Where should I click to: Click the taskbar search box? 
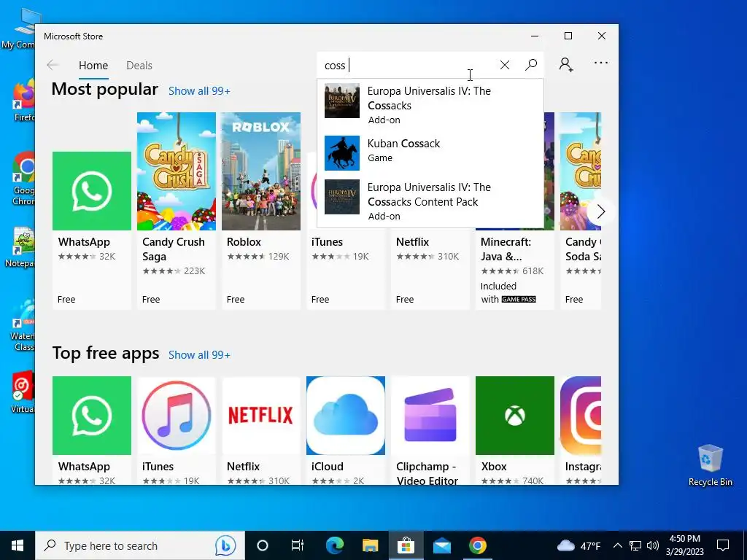[140, 545]
